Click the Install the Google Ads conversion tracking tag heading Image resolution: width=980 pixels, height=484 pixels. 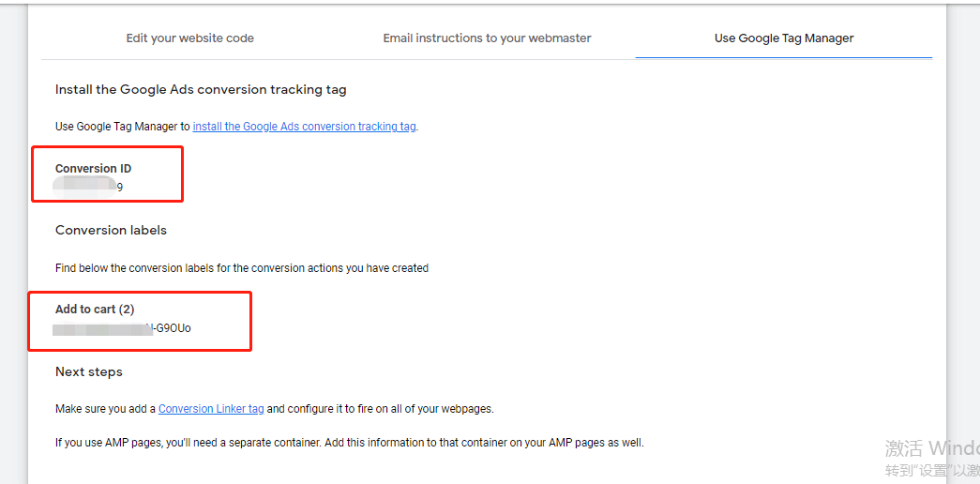tap(201, 89)
